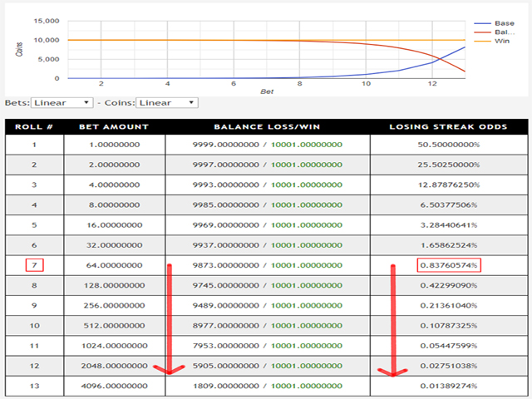Image resolution: width=532 pixels, height=399 pixels.
Task: Select bet amount 16.00000000 cell
Action: [115, 225]
